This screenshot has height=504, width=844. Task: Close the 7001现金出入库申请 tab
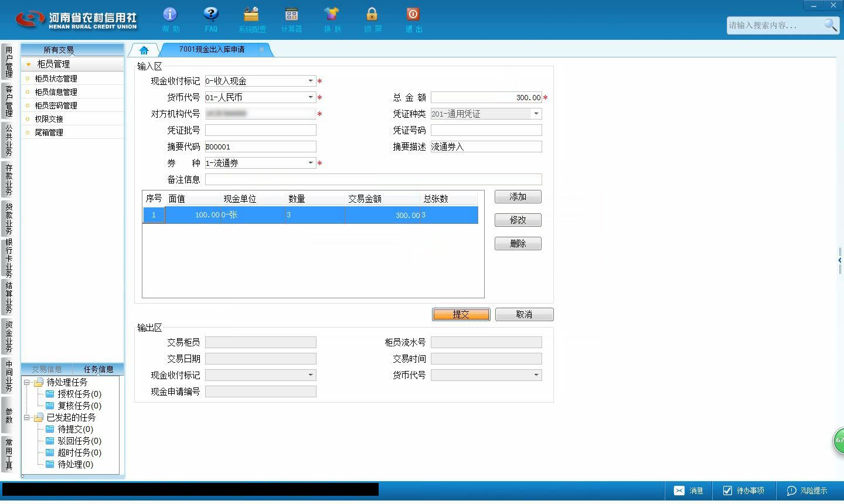pos(261,50)
